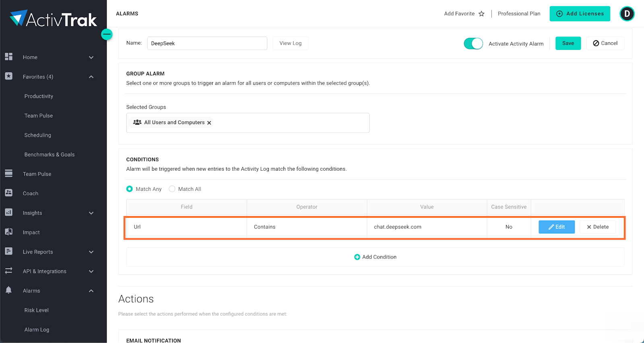Collapse sidebar with the teal minus button

[107, 34]
